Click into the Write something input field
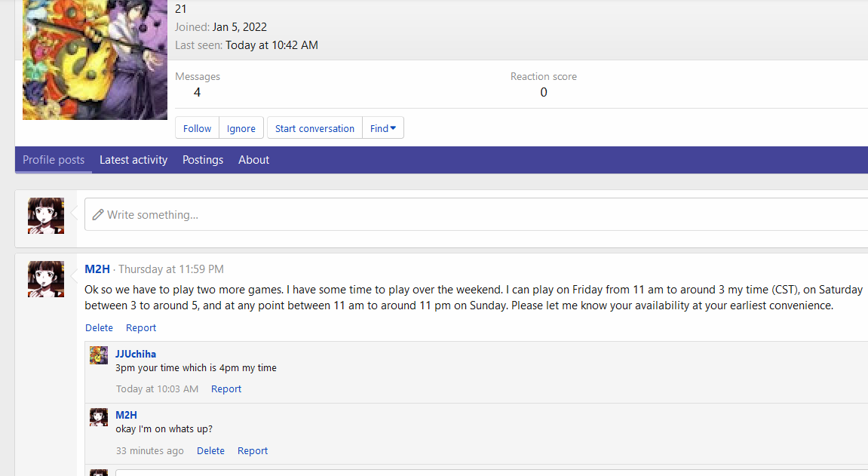This screenshot has width=868, height=476. [476, 214]
